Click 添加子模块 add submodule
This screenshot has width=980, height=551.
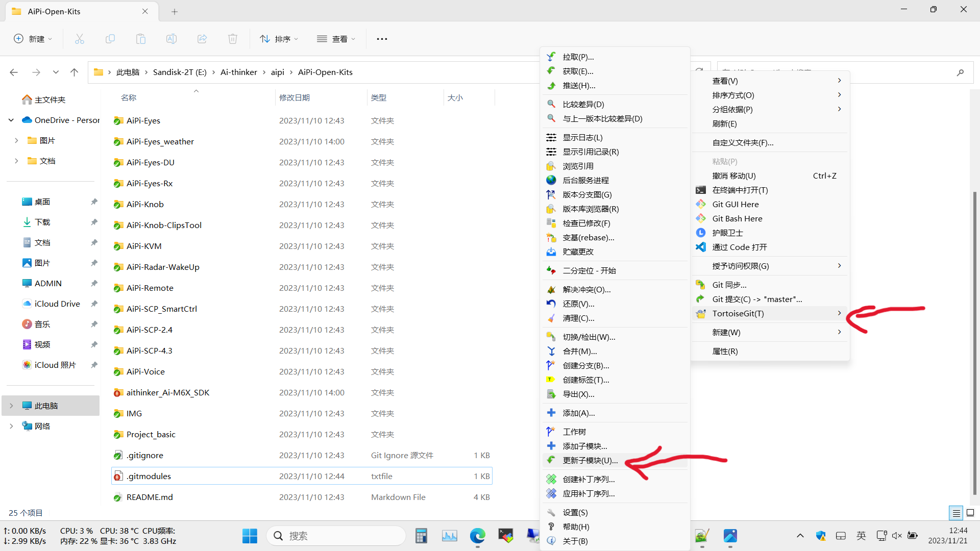click(615, 446)
